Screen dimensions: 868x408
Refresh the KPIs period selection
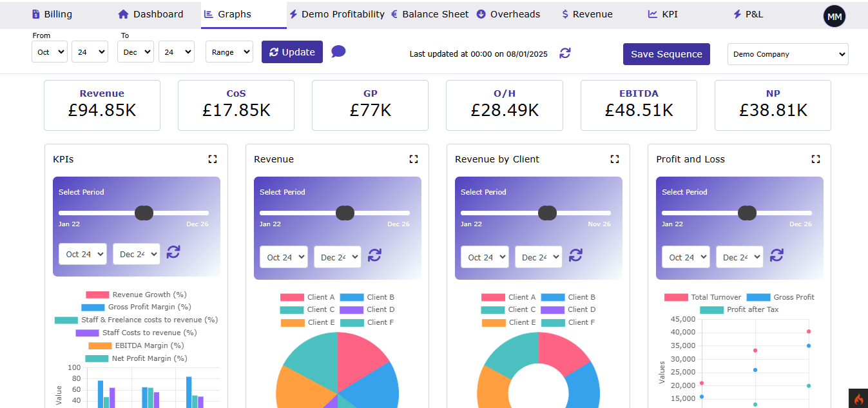(x=173, y=252)
